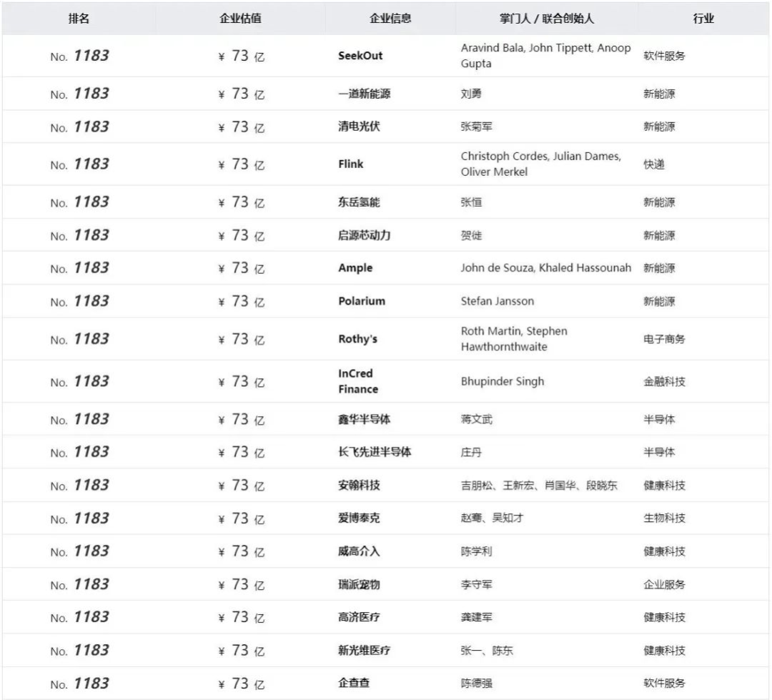The width and height of the screenshot is (772, 700).
Task: Click ¥ 73 亿 valuation in Flink row
Action: [x=242, y=164]
